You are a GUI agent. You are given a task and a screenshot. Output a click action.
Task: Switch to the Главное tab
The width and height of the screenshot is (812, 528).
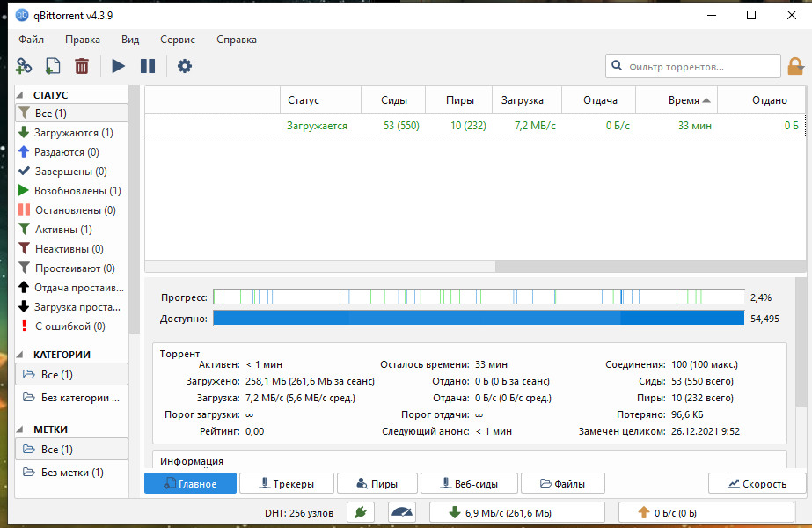(190, 483)
